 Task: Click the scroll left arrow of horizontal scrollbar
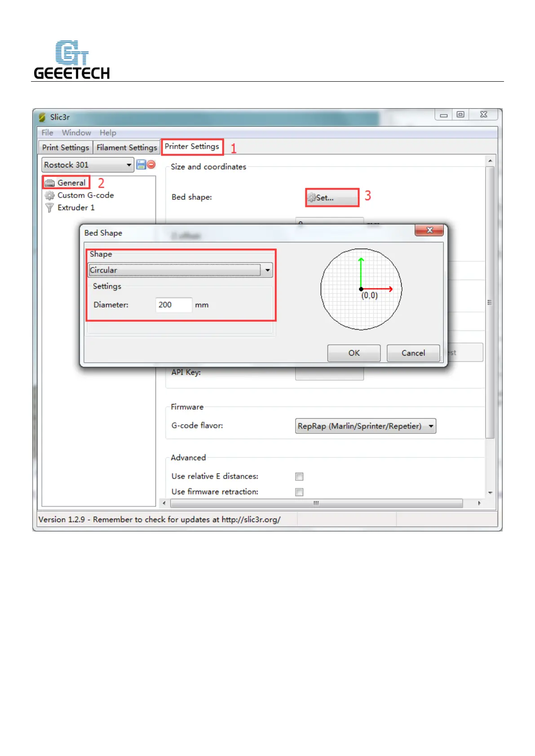[x=164, y=503]
